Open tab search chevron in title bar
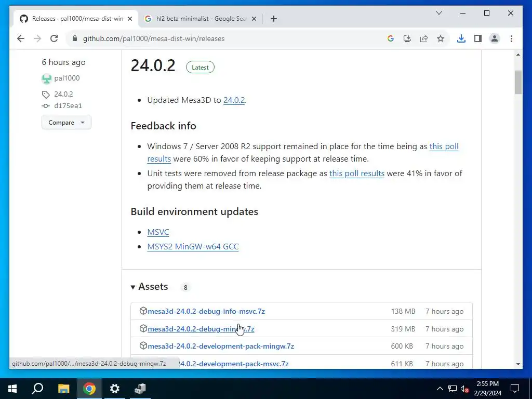Viewport: 532px width, 399px height. click(438, 13)
